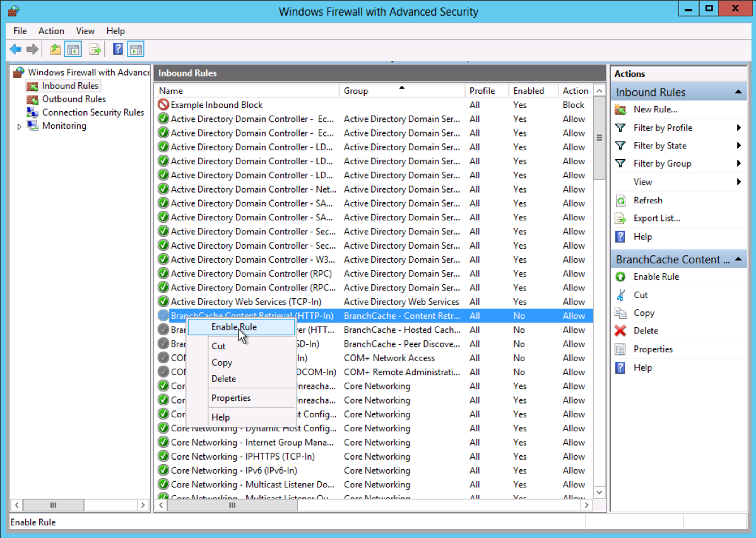
Task: Click the Inbound Rules tree icon
Action: tap(32, 86)
